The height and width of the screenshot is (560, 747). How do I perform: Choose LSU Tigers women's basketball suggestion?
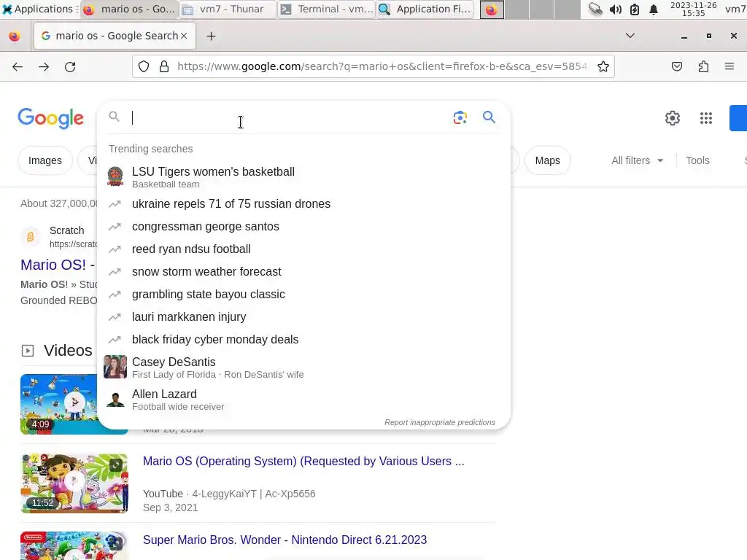click(x=303, y=176)
